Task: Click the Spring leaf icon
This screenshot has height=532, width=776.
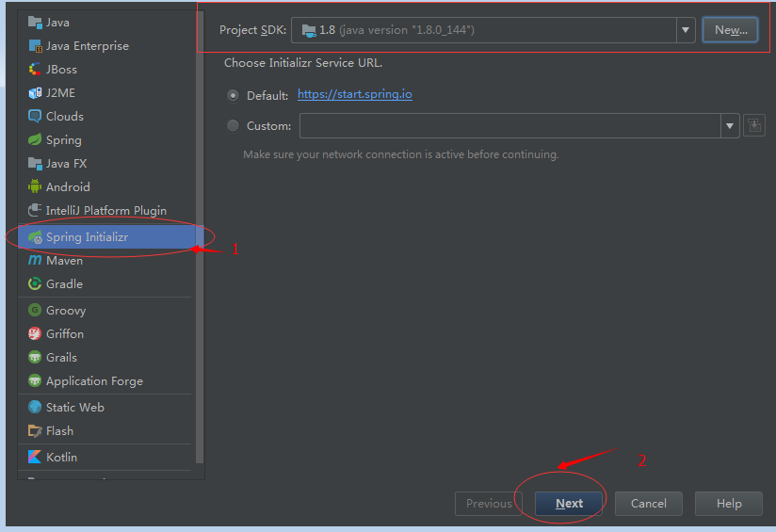Action: tap(35, 139)
